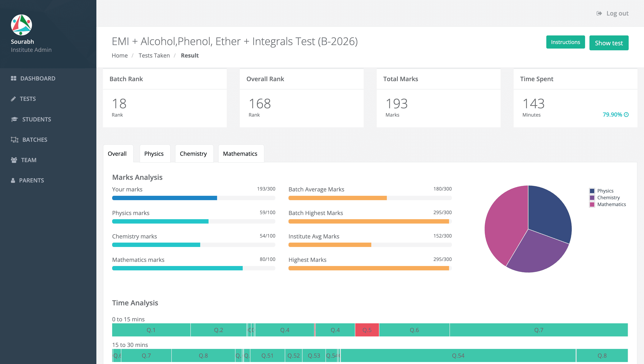Select the Mathematics tab
The height and width of the screenshot is (364, 644).
click(x=240, y=154)
